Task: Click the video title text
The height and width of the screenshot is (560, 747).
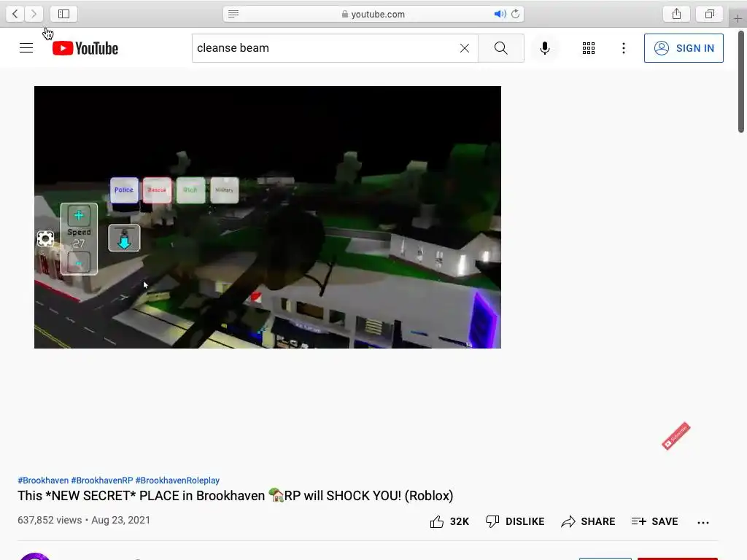Action: pyautogui.click(x=236, y=496)
